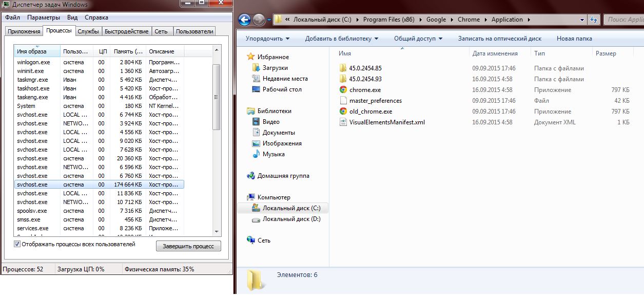Open the Файл menu in Task Manager
Viewport: 644px width, 295px height.
(x=13, y=17)
